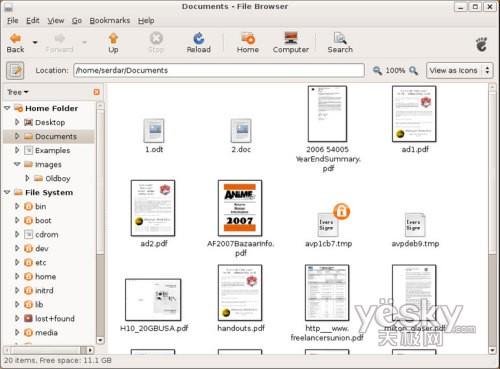Open the File menu
Screen dimensions: 500x369
pyautogui.click(x=13, y=21)
